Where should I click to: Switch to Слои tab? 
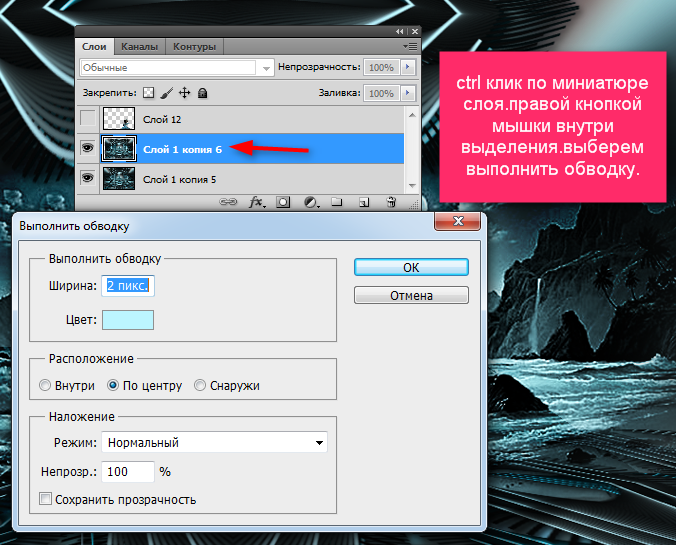(94, 47)
